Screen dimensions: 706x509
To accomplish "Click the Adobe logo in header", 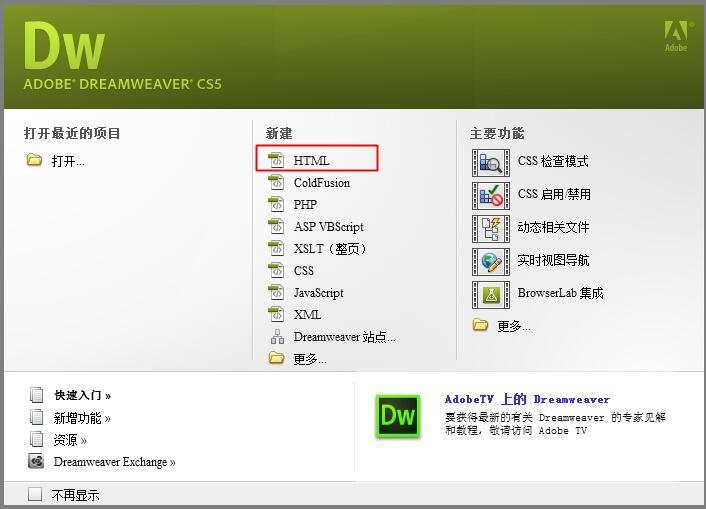I will [x=676, y=36].
